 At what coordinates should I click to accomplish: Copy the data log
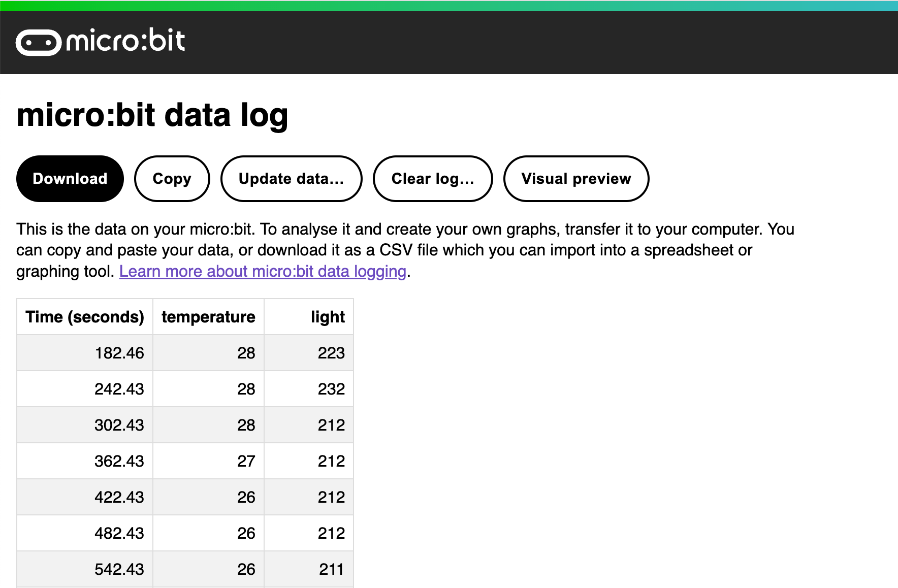click(x=172, y=179)
